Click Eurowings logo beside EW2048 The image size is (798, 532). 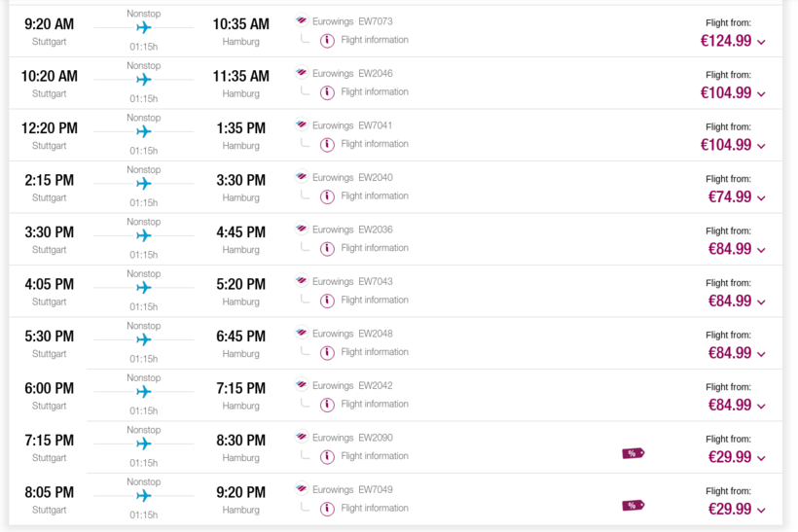(302, 333)
